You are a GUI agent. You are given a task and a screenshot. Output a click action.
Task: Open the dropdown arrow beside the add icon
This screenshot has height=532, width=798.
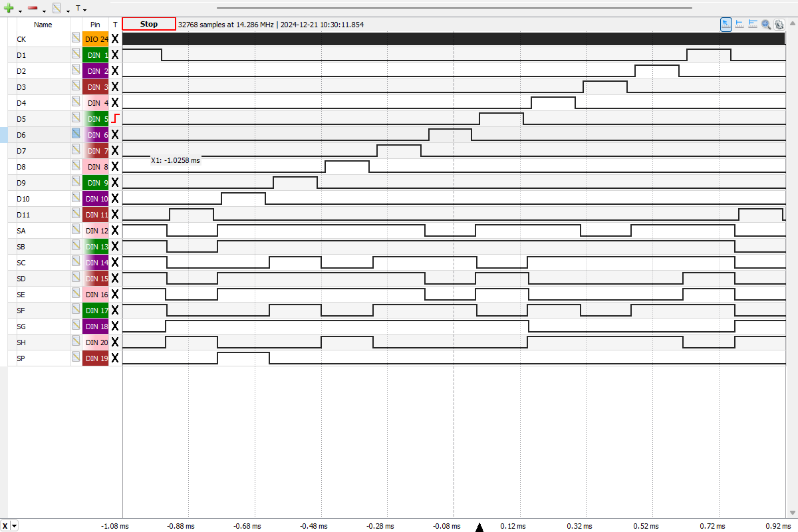click(20, 11)
